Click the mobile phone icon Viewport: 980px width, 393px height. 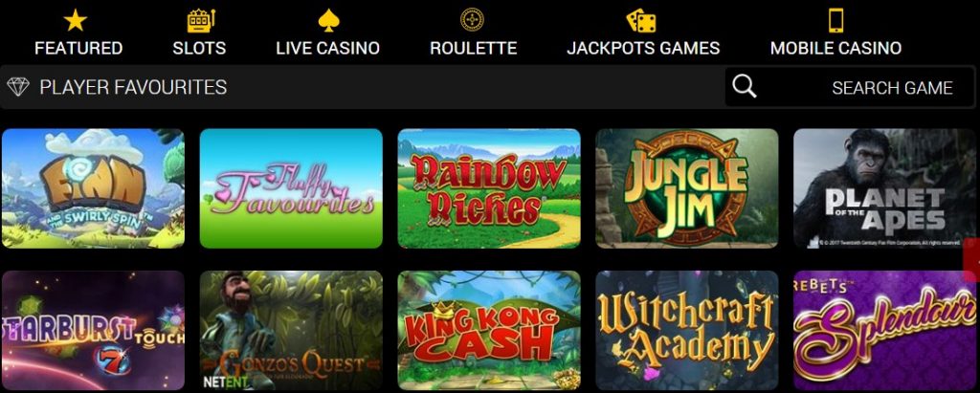pos(835,20)
